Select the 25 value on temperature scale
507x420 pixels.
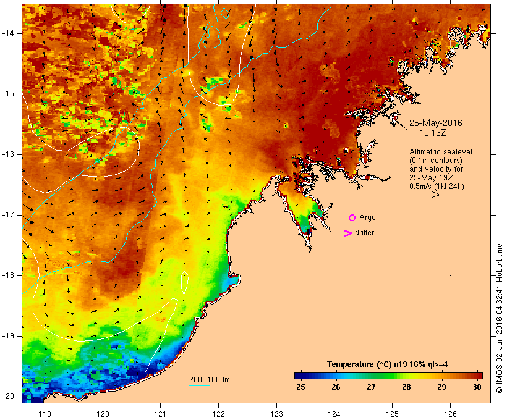coord(300,387)
